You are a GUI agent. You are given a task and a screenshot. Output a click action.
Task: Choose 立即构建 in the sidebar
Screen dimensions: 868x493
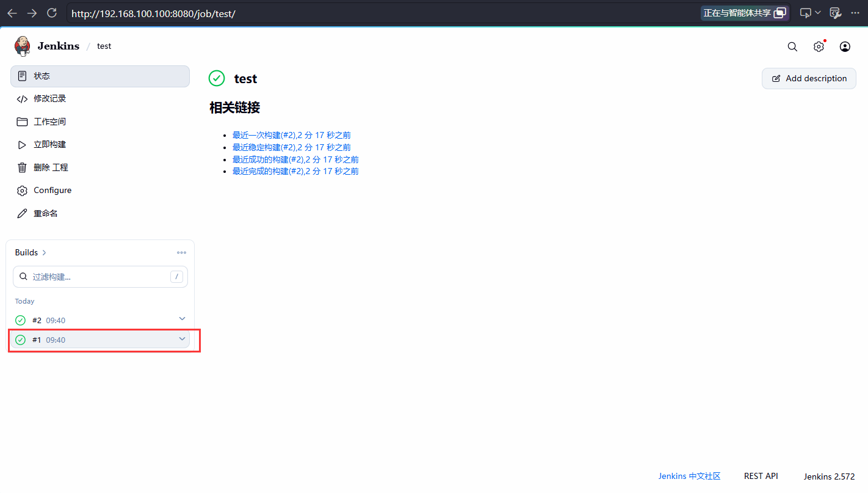tap(100, 145)
